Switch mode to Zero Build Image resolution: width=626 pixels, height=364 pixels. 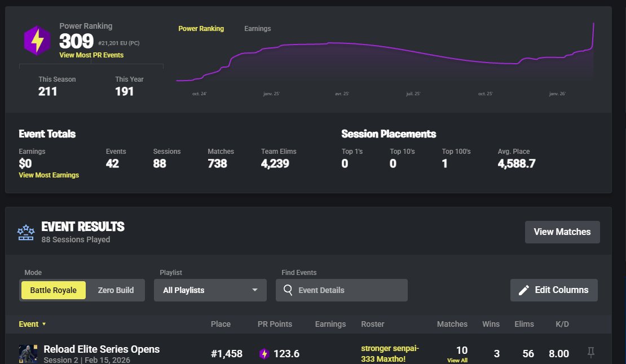(x=116, y=290)
